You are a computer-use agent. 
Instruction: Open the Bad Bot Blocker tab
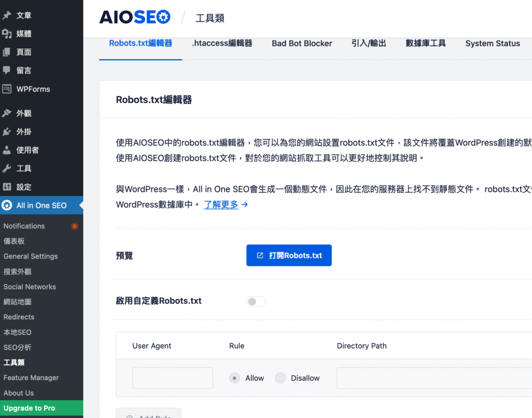(x=302, y=44)
